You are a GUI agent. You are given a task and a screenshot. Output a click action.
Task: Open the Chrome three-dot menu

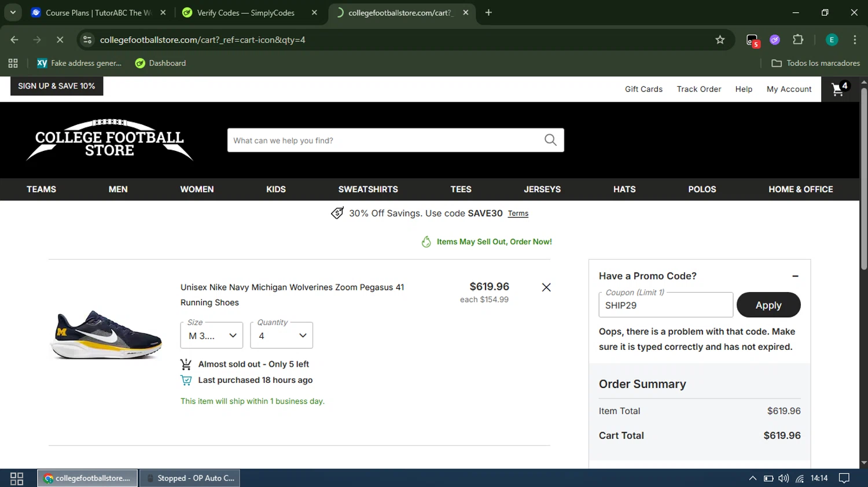point(855,40)
